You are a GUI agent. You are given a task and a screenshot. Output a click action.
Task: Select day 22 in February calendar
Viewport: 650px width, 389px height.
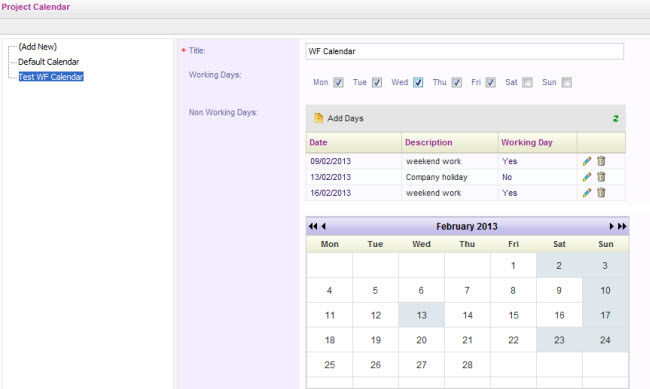pos(513,340)
